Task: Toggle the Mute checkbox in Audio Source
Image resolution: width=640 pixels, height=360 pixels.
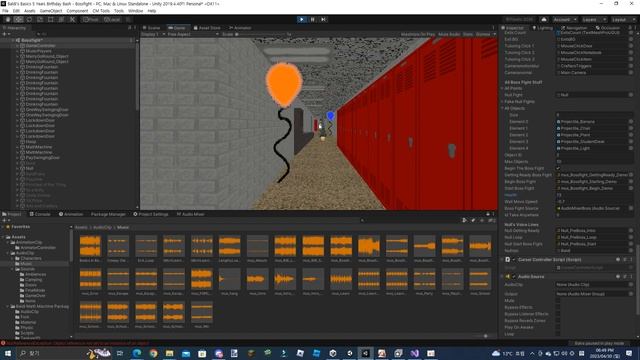Action: click(x=558, y=300)
